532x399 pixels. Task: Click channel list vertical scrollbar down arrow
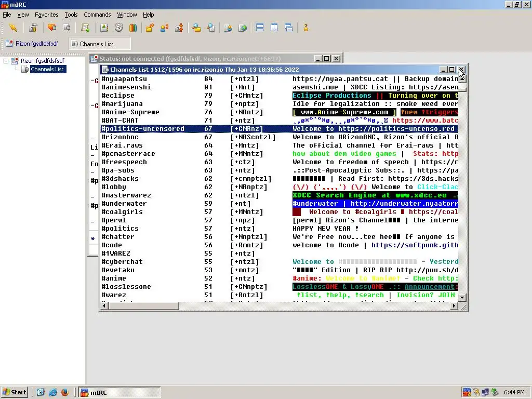point(462,298)
